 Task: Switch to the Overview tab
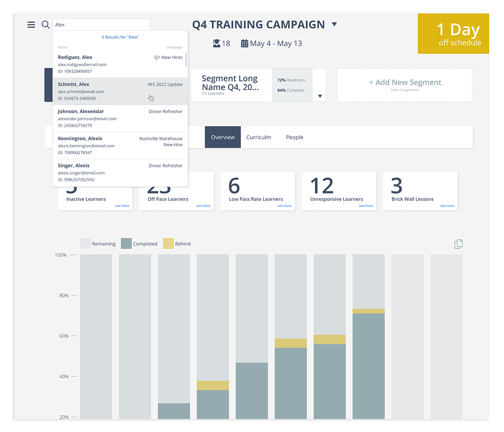click(223, 137)
